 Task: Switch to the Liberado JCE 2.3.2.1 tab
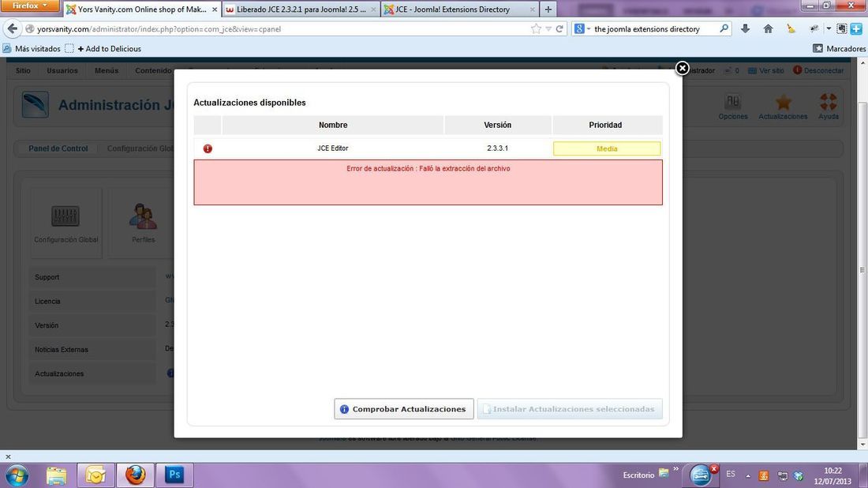pyautogui.click(x=301, y=9)
